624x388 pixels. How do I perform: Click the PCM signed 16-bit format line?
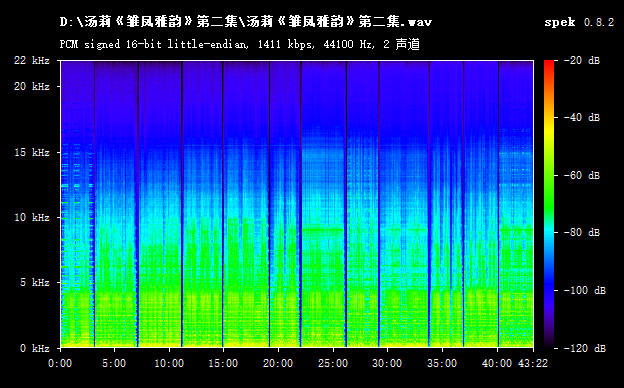[x=240, y=44]
